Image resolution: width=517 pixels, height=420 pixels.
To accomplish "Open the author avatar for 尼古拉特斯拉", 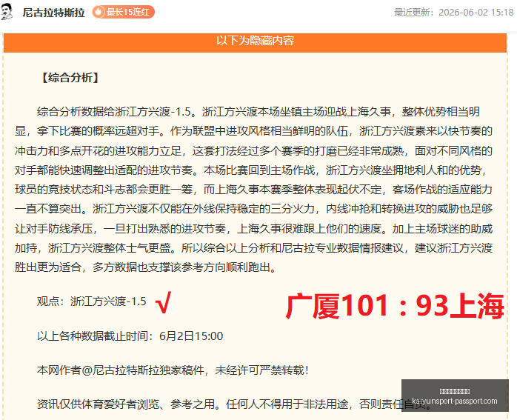I will point(7,12).
